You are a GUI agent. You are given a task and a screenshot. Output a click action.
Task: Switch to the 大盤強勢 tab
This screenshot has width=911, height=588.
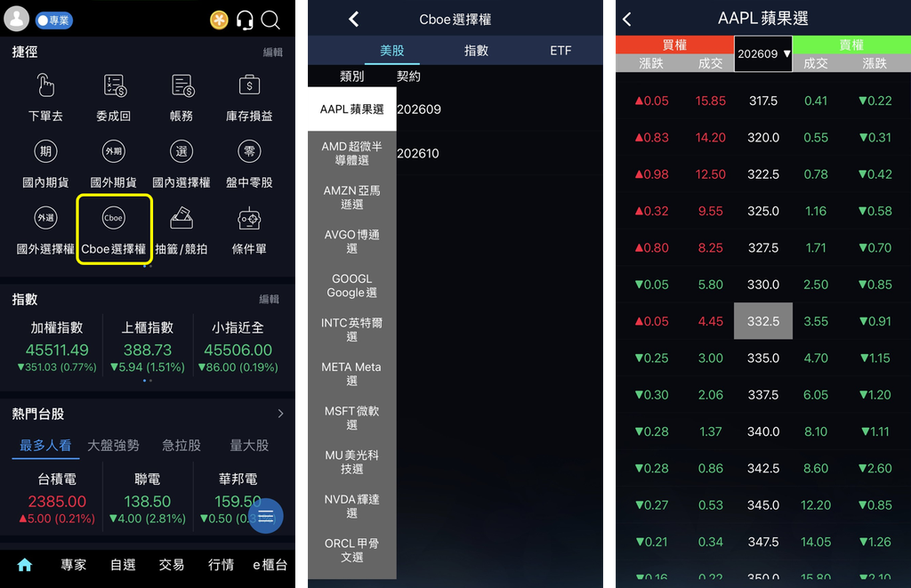click(113, 446)
